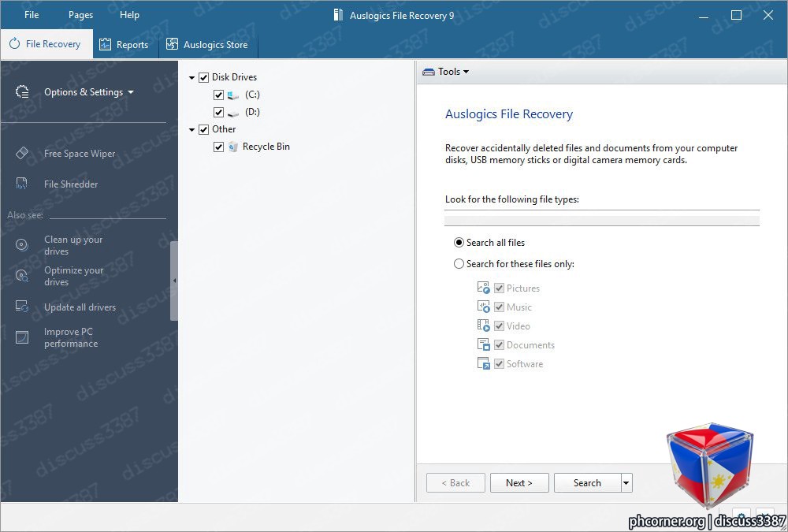Click the Optimize your drives icon
788x532 pixels.
[21, 276]
